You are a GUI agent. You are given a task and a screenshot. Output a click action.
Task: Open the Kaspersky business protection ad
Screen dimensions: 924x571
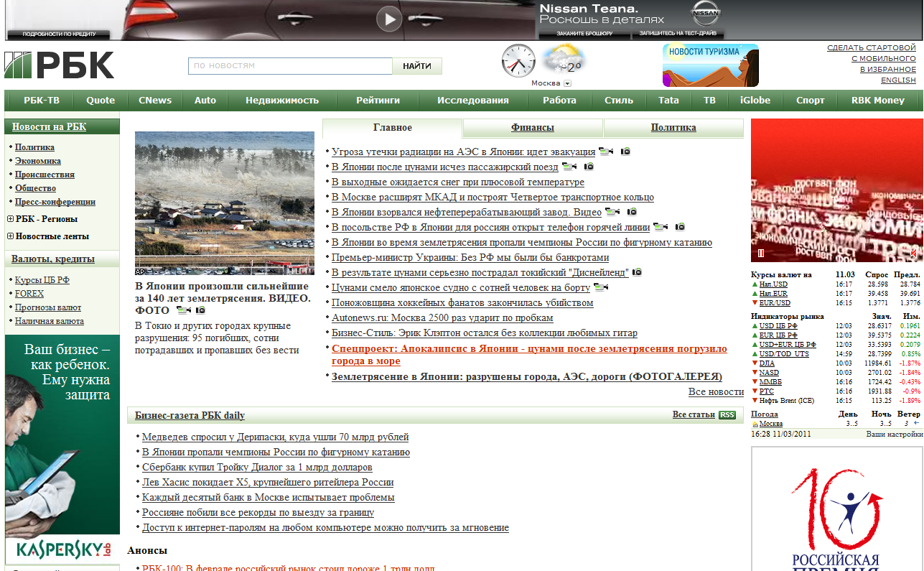[62, 449]
